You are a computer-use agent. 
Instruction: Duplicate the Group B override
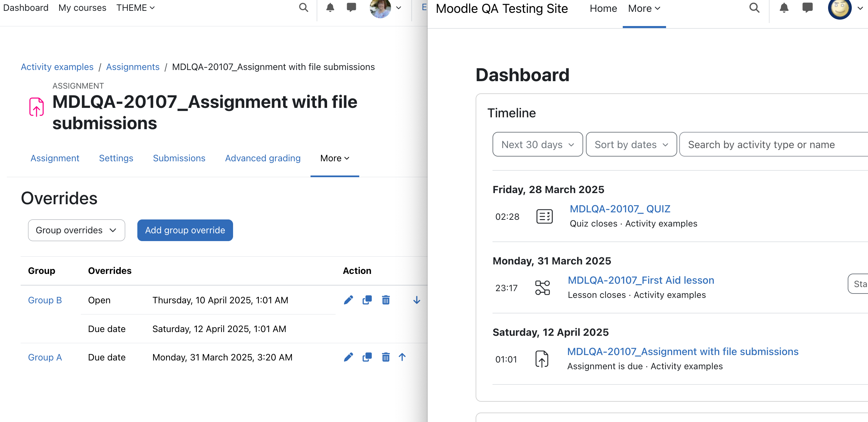pos(367,300)
